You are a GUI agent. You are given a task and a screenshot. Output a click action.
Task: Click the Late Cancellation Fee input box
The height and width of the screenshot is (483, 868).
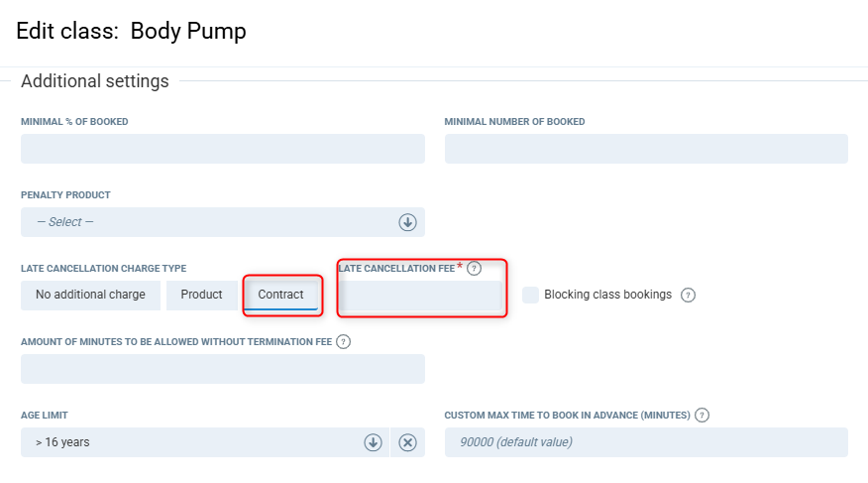[x=421, y=297]
